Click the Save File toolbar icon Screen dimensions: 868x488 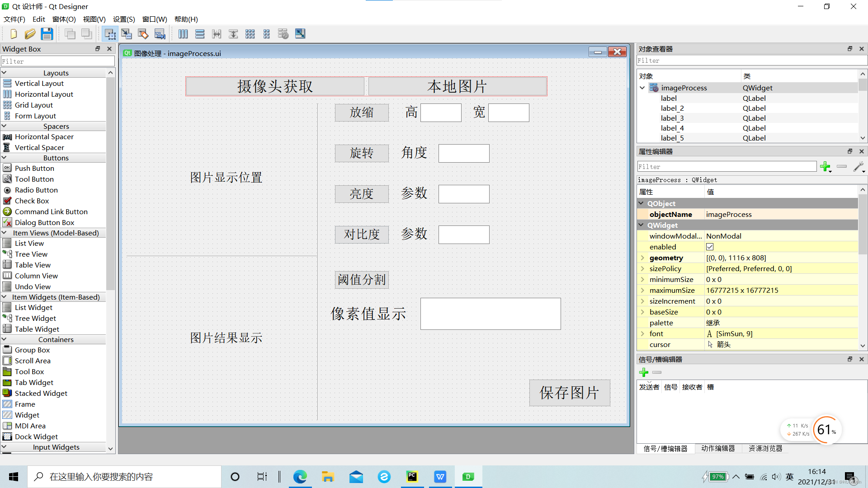pos(47,34)
